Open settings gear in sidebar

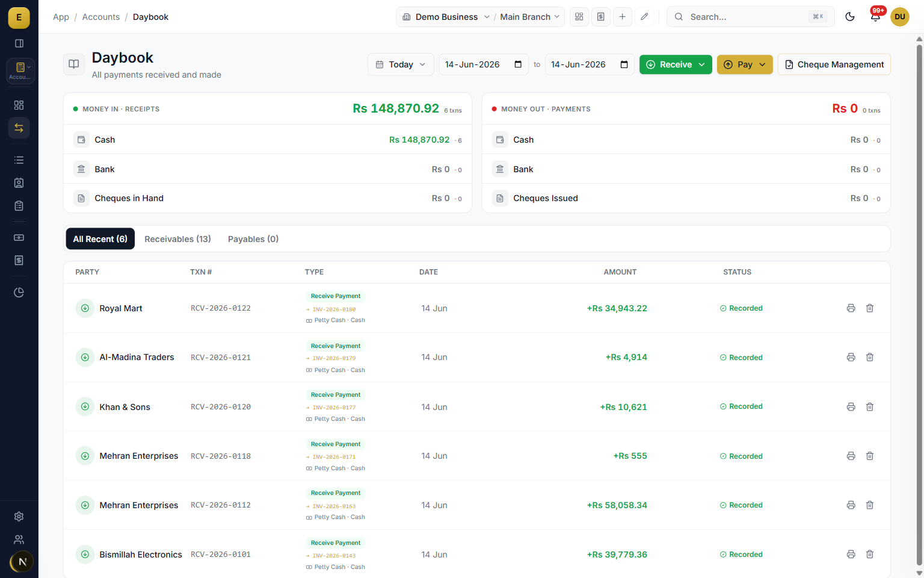[19, 517]
